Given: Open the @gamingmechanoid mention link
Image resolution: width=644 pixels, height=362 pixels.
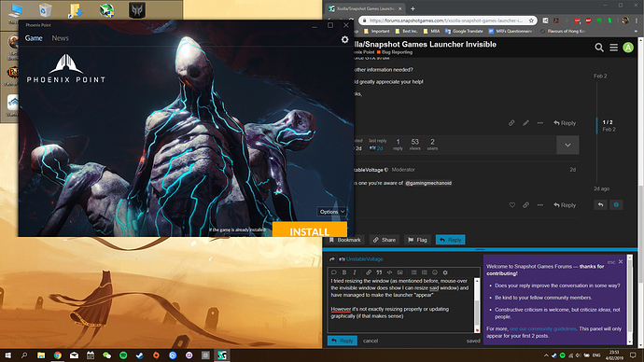Looking at the screenshot, I should 428,183.
